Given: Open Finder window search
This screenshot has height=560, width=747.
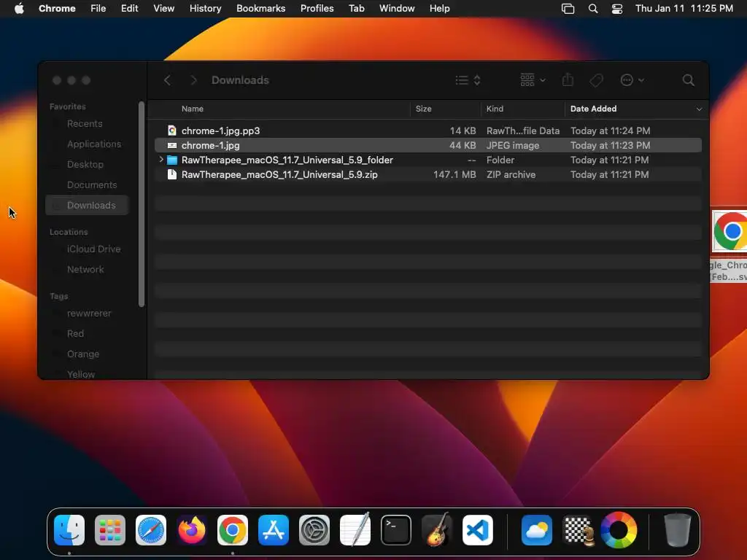Looking at the screenshot, I should 688,80.
